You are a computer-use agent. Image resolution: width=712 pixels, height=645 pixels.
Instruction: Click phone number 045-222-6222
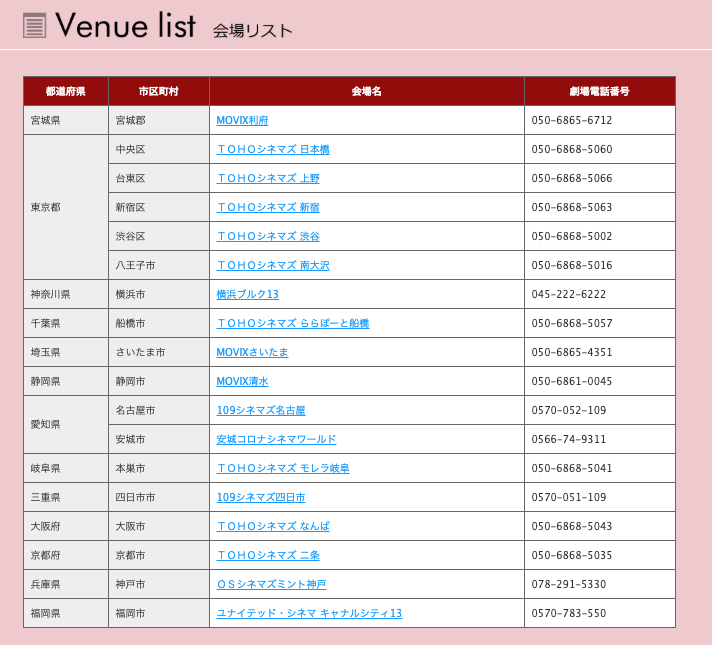pyautogui.click(x=569, y=294)
